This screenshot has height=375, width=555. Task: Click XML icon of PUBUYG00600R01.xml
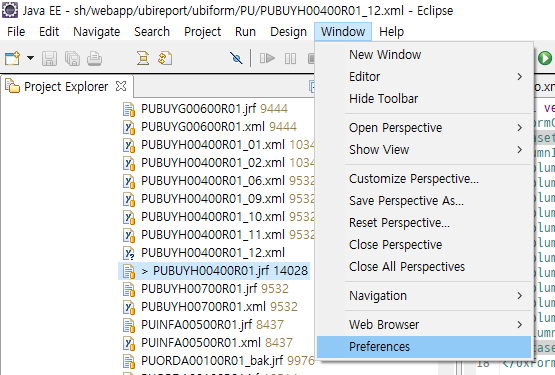click(129, 127)
